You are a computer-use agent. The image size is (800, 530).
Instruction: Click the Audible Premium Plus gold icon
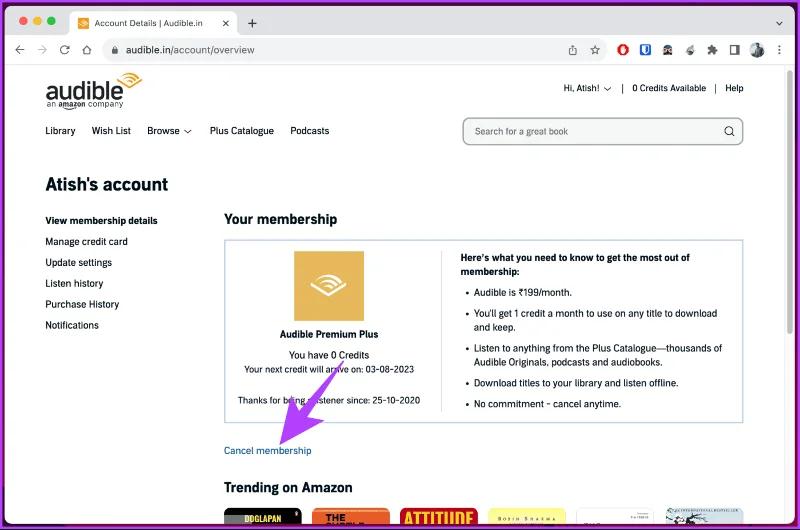click(329, 286)
